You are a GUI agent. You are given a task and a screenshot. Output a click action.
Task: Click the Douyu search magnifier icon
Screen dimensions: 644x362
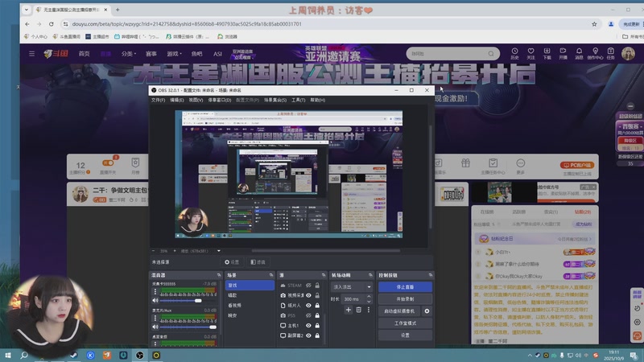tap(491, 54)
